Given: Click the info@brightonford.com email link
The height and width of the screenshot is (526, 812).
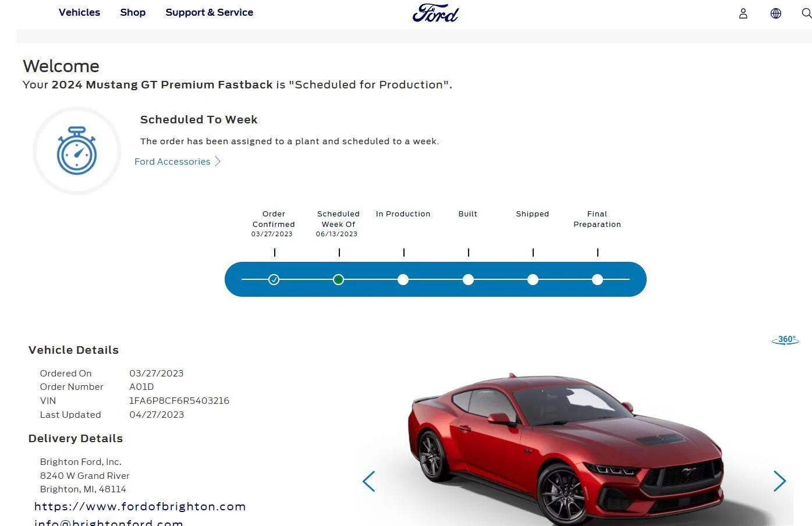Looking at the screenshot, I should pos(108,523).
